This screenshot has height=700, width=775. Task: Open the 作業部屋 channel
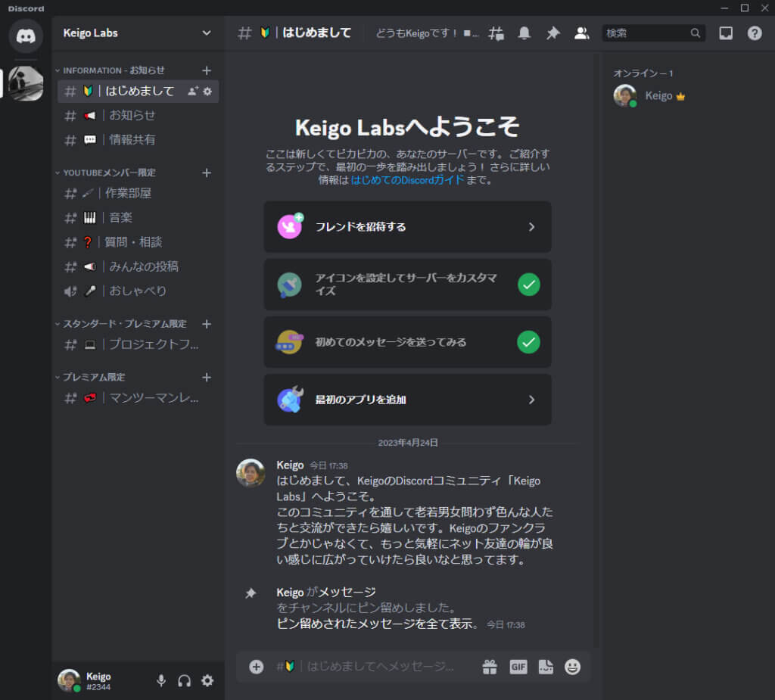click(138, 193)
